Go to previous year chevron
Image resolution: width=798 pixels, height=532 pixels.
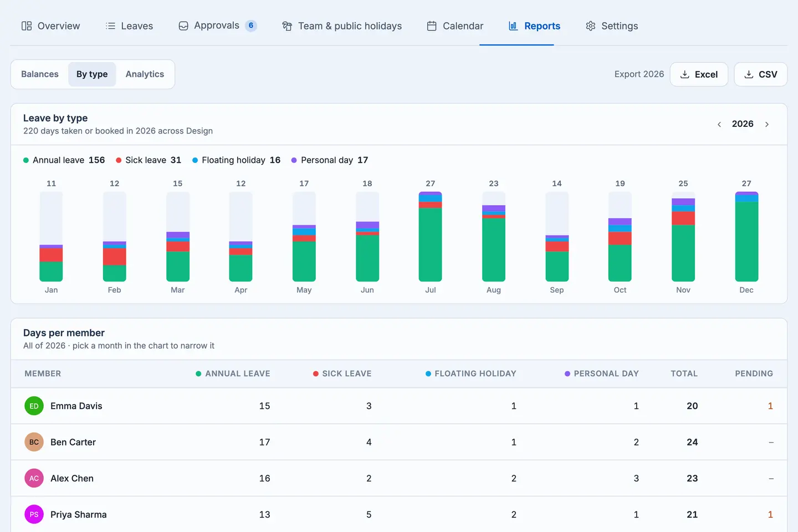[x=719, y=124]
